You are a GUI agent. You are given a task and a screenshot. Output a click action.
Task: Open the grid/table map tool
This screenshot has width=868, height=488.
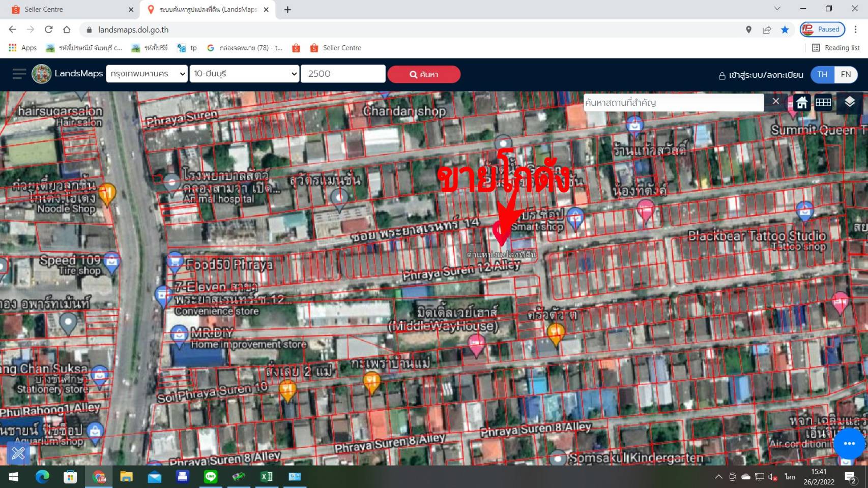pyautogui.click(x=823, y=102)
